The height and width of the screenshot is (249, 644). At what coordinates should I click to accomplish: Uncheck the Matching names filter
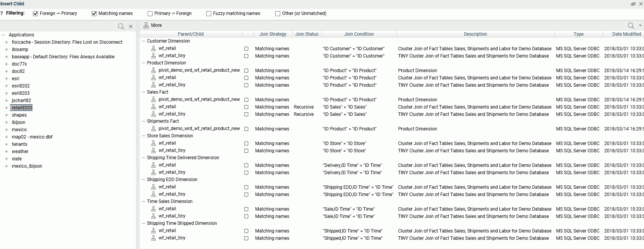tap(94, 13)
